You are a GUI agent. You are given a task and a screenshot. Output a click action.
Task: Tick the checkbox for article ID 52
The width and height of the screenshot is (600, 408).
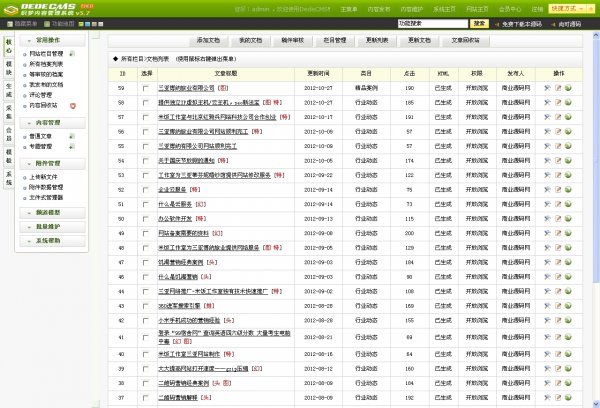coord(145,190)
